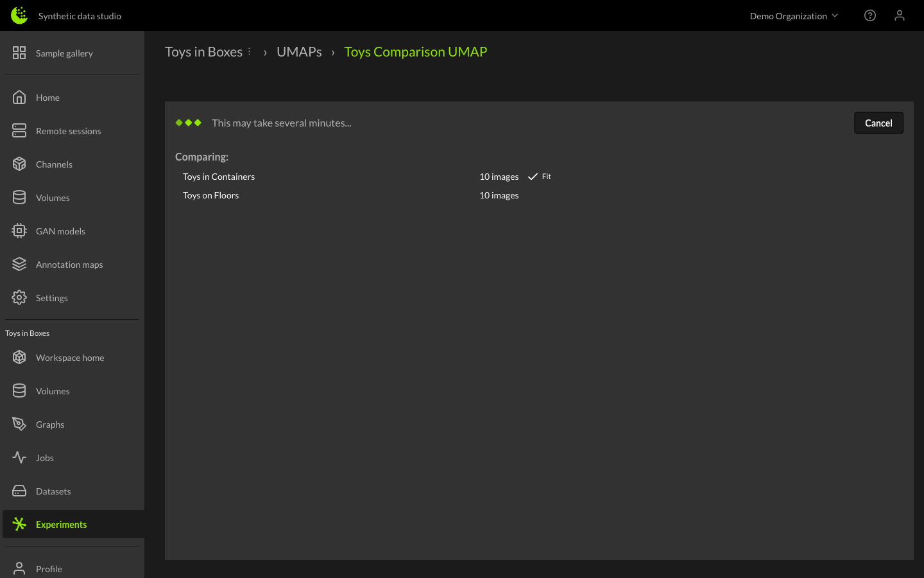The width and height of the screenshot is (924, 578).
Task: Expand the Demo Organization dropdown
Action: coord(794,16)
